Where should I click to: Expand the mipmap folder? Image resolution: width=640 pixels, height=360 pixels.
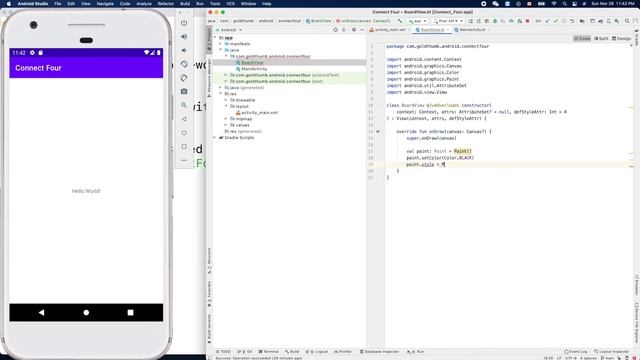pos(226,119)
